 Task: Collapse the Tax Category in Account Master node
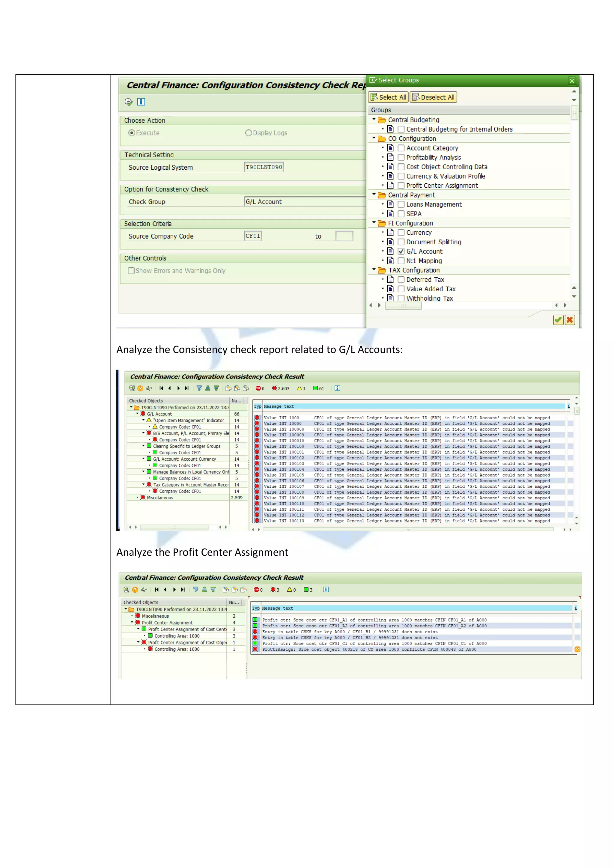pyautogui.click(x=143, y=484)
